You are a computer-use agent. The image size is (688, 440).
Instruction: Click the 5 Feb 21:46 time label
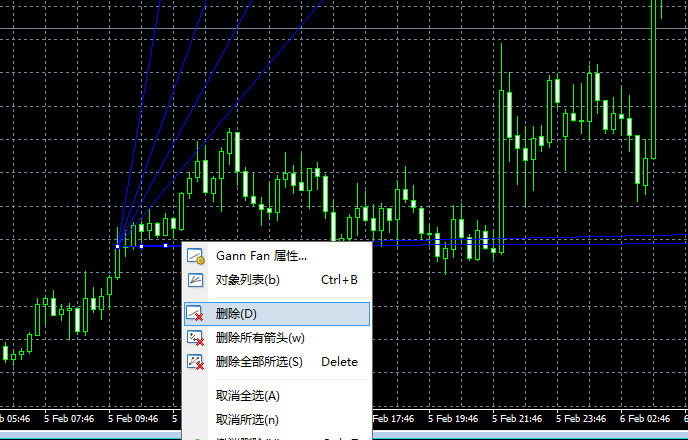pyautogui.click(x=517, y=419)
